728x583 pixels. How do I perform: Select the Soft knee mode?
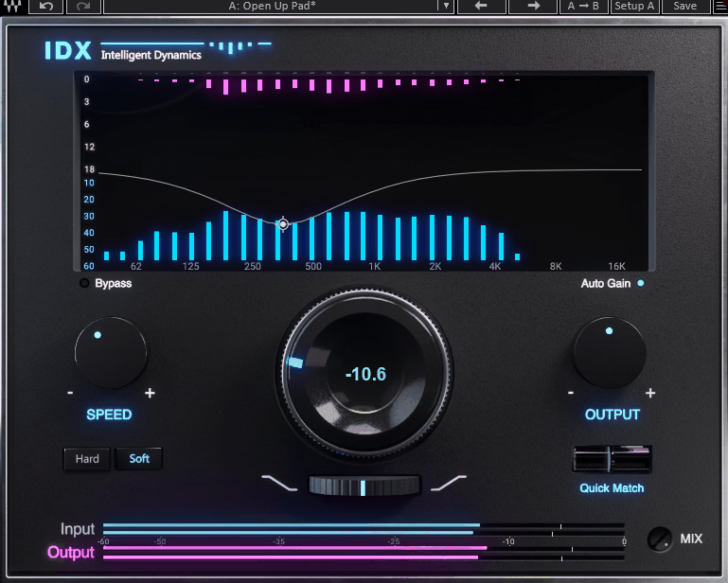point(139,459)
